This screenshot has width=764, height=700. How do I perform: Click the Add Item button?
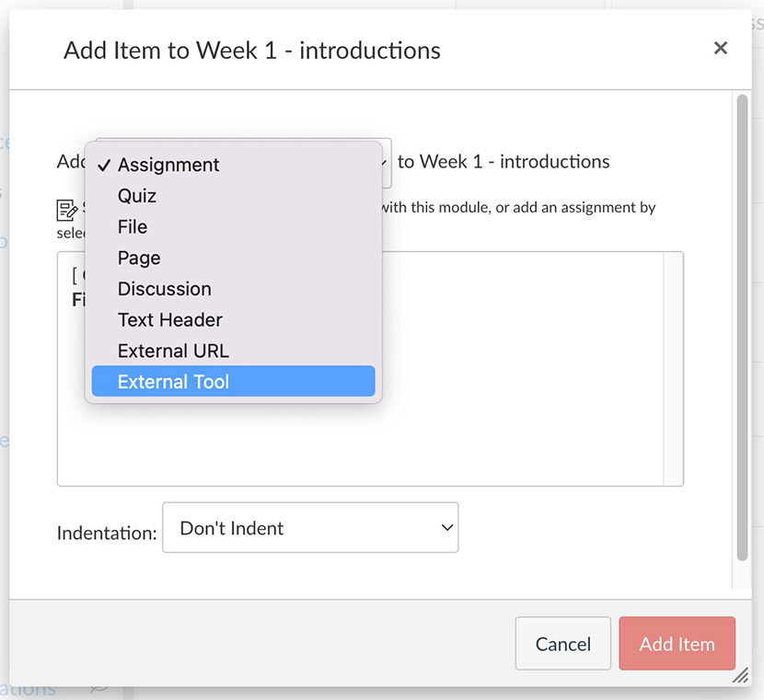[677, 643]
